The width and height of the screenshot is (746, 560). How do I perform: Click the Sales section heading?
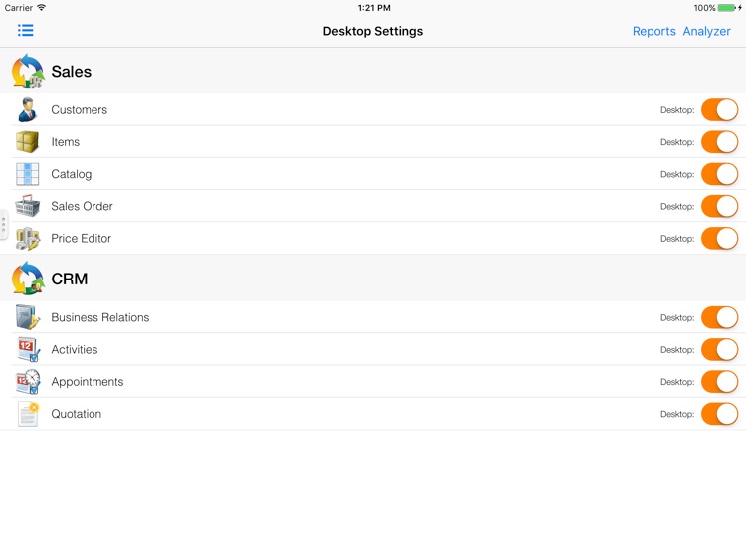point(71,71)
